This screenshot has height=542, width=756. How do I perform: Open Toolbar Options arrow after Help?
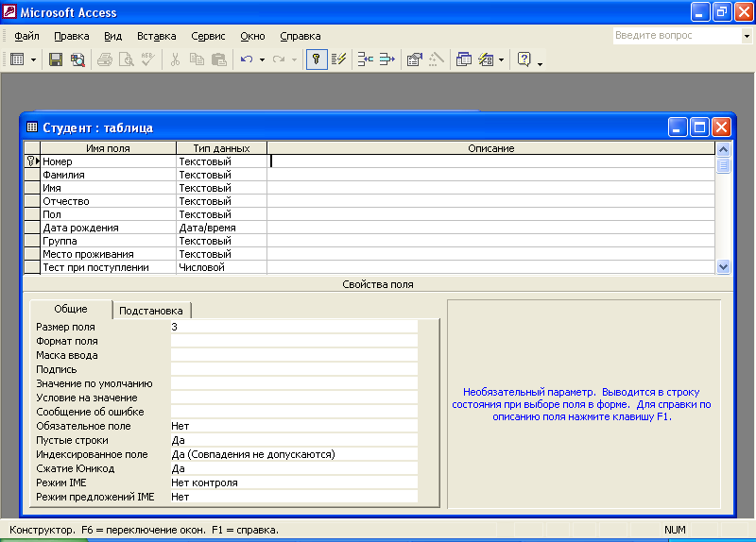pos(540,62)
